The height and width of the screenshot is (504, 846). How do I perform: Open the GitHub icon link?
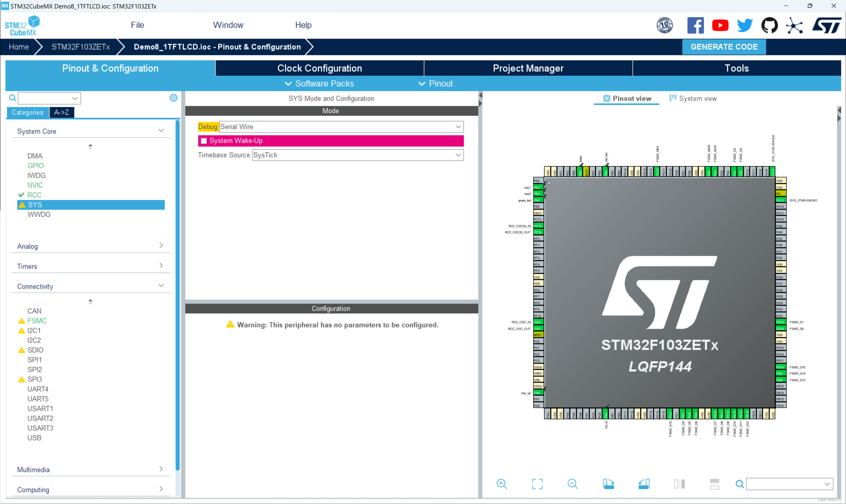pyautogui.click(x=769, y=26)
